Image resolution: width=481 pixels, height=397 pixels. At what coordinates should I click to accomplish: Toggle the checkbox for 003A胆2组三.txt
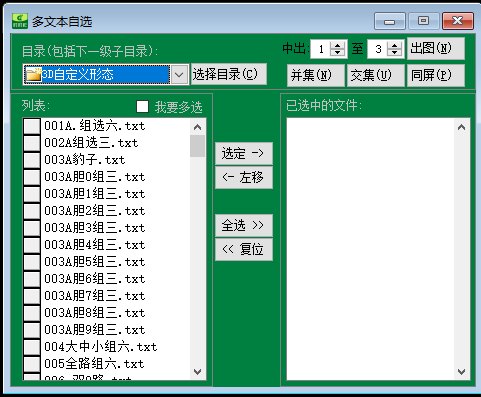point(32,211)
